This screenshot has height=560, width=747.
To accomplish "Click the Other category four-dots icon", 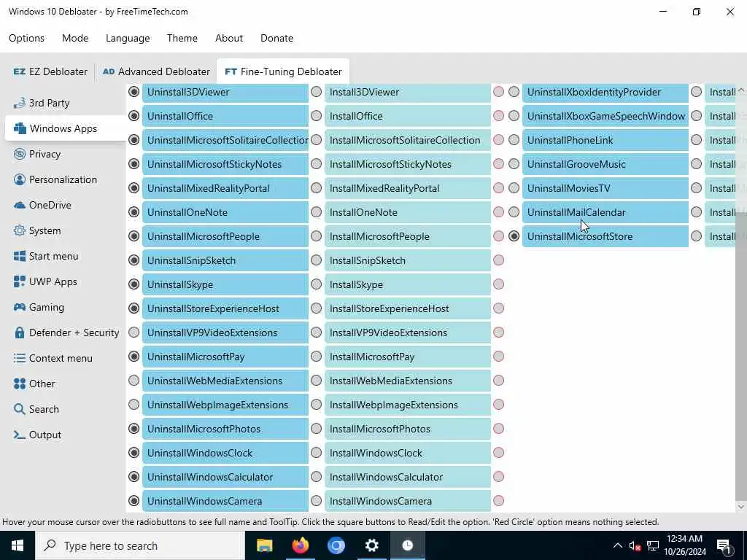I will coord(20,384).
